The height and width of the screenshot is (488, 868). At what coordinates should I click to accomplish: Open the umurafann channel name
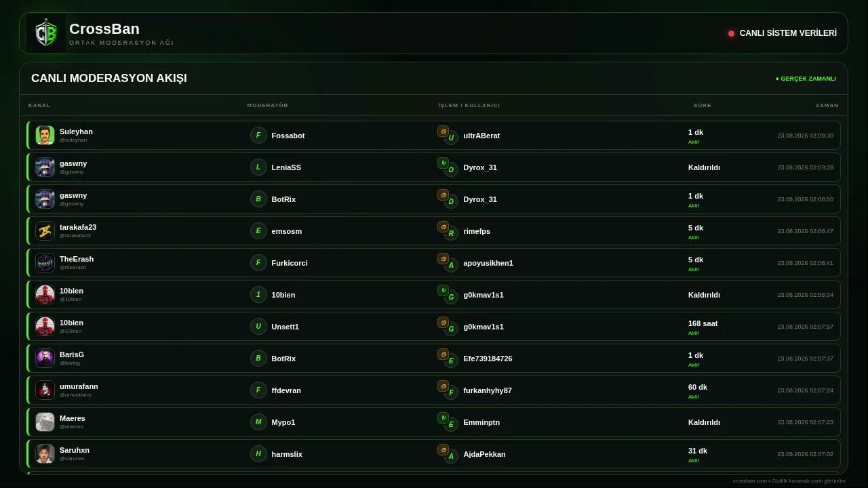[x=79, y=386]
